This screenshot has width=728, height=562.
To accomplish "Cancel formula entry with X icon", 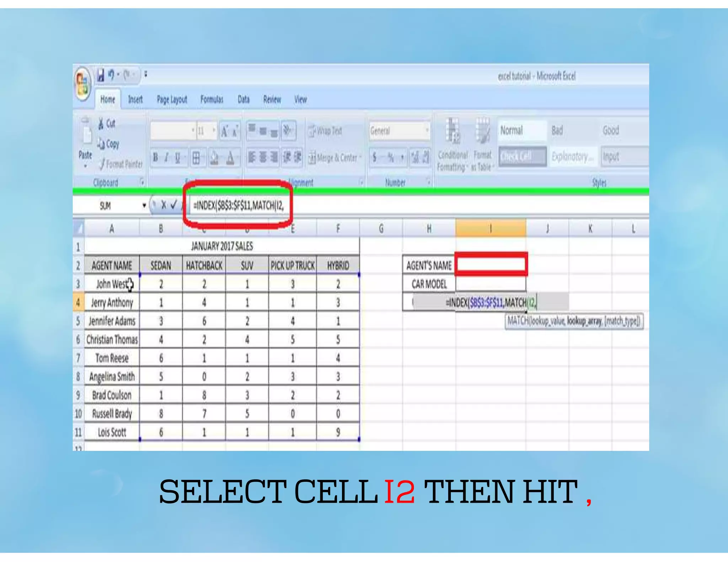I will coord(164,205).
